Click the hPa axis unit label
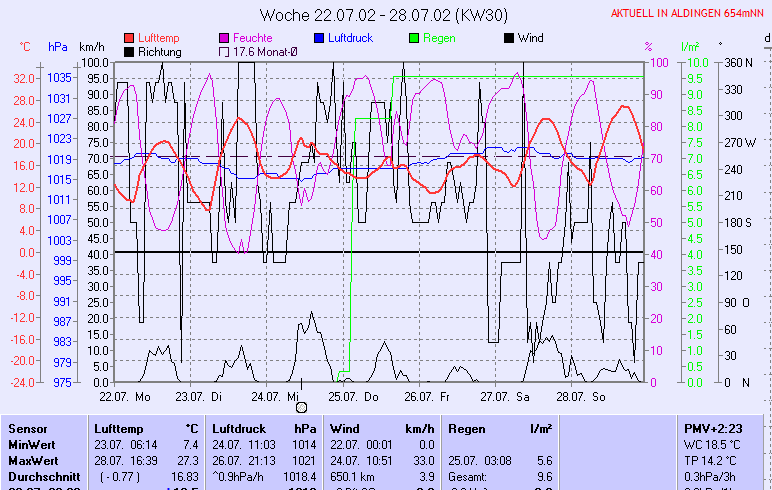Viewport: 772px width, 490px height. (58, 47)
